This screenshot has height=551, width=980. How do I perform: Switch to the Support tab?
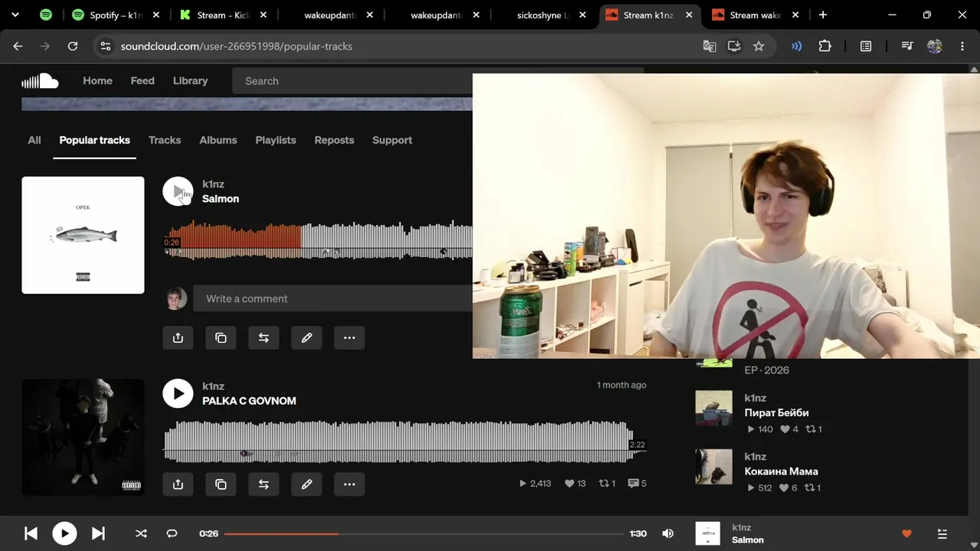coord(392,140)
